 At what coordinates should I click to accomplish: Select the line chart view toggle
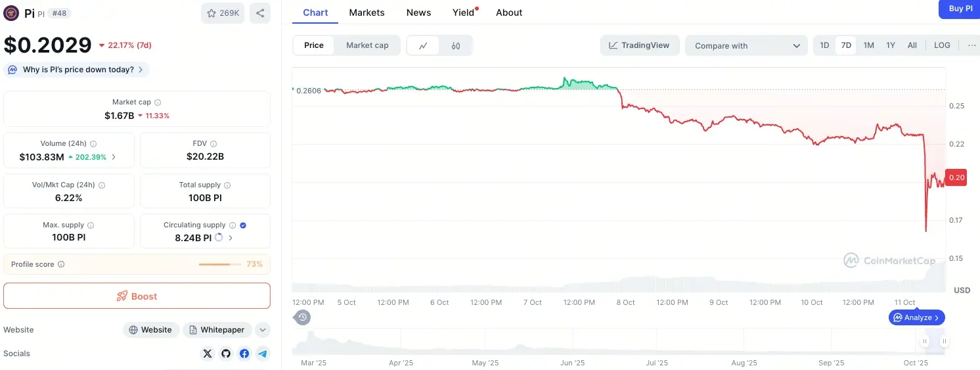[x=423, y=45]
